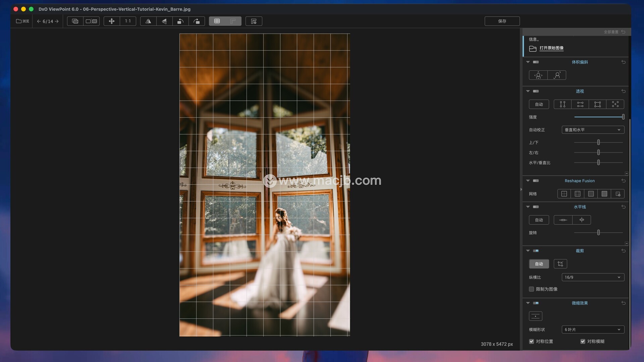The width and height of the screenshot is (644, 362).
Task: Select force vertical parallels perspective tool
Action: (x=562, y=104)
